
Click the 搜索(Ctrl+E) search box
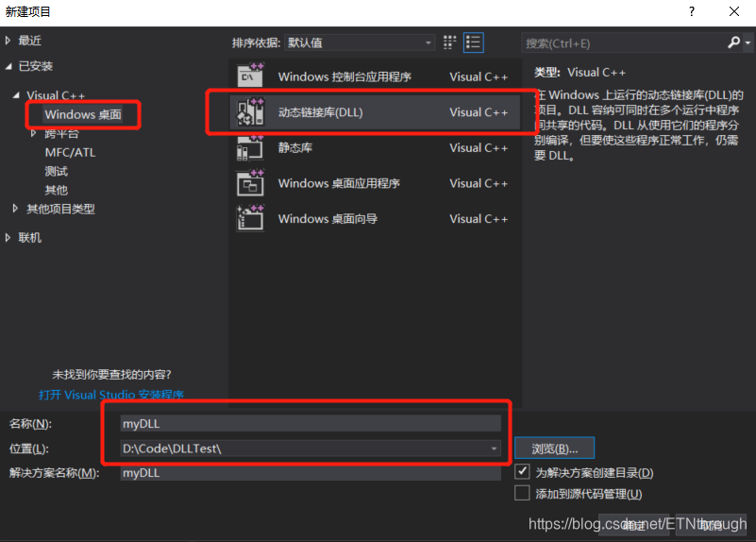tap(625, 43)
